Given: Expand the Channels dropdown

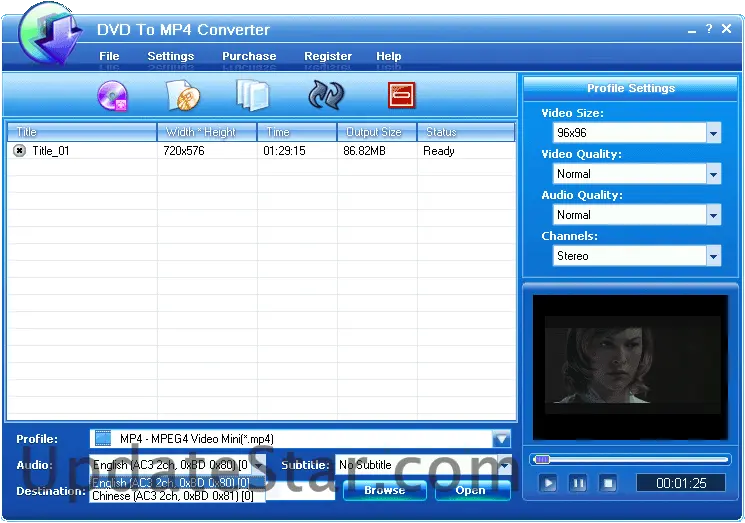Looking at the screenshot, I should [712, 256].
